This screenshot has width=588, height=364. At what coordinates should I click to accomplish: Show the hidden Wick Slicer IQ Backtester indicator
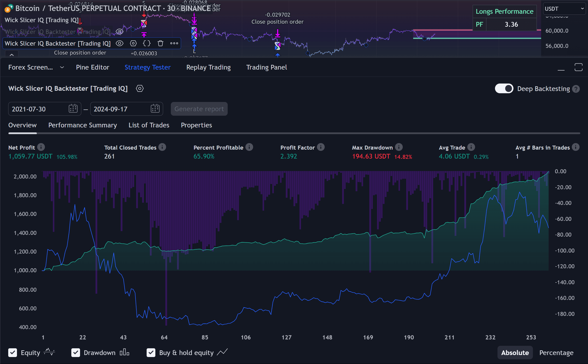click(120, 32)
